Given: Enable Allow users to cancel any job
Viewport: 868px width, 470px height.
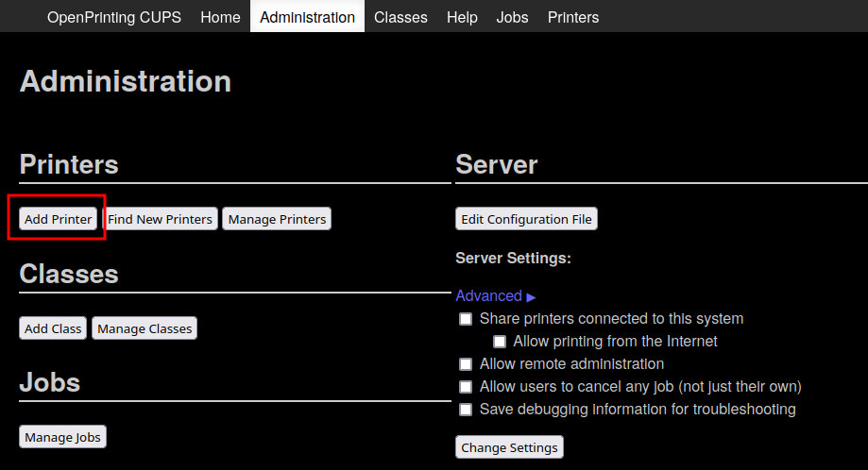Looking at the screenshot, I should [466, 387].
